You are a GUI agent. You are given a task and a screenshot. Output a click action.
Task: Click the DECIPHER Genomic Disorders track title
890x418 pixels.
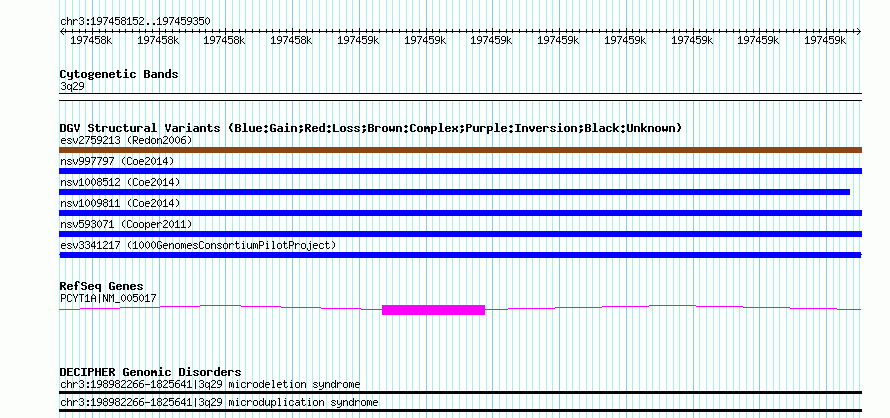click(150, 372)
